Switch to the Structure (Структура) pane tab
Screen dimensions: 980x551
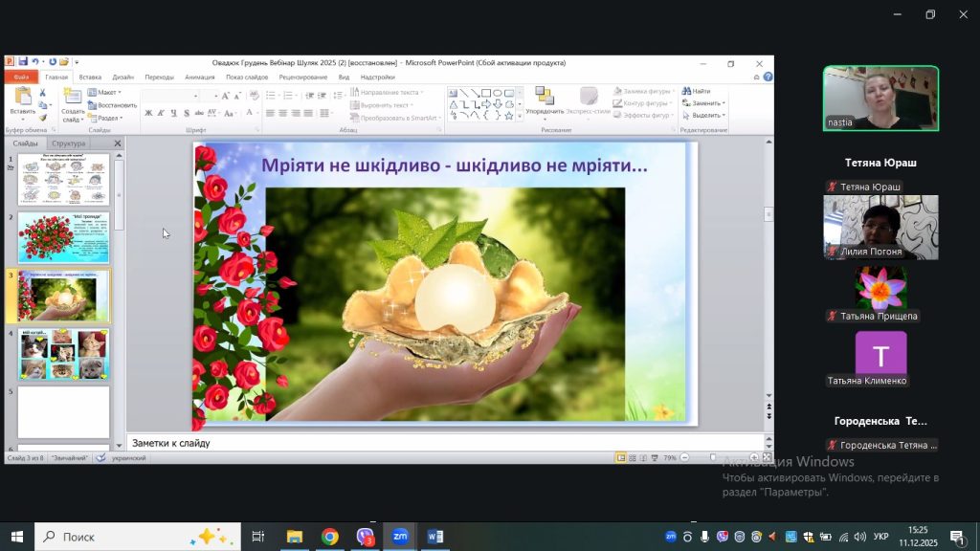point(68,143)
